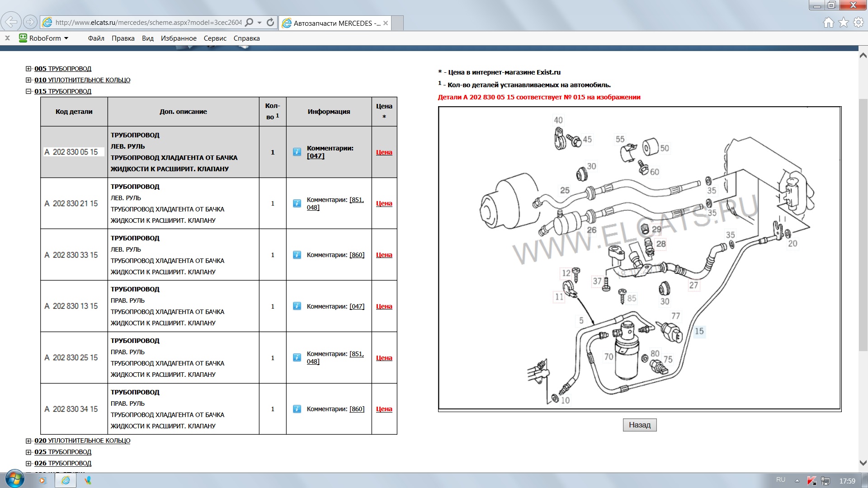Open the Избранное menu

179,38
